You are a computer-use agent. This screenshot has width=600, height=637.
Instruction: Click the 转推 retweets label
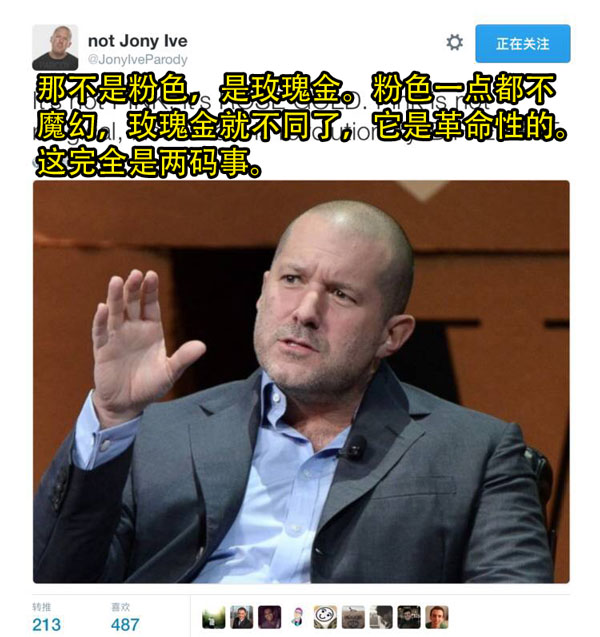[41, 607]
